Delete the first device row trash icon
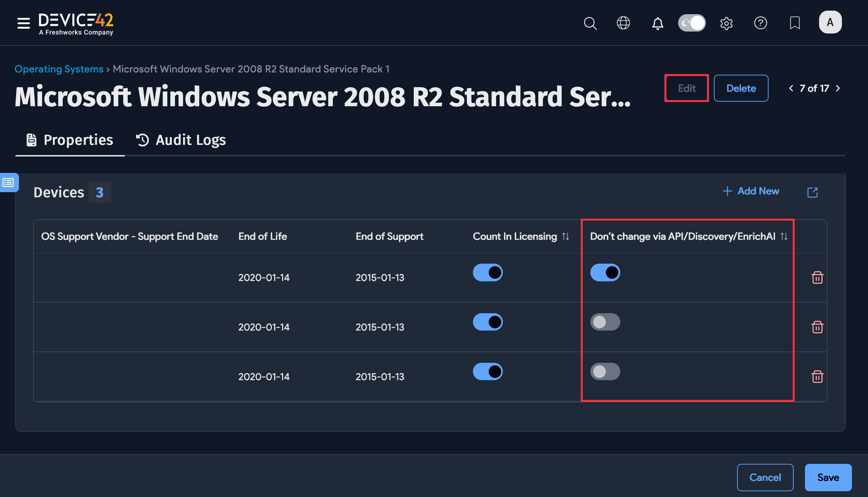This screenshot has height=497, width=868. click(817, 277)
